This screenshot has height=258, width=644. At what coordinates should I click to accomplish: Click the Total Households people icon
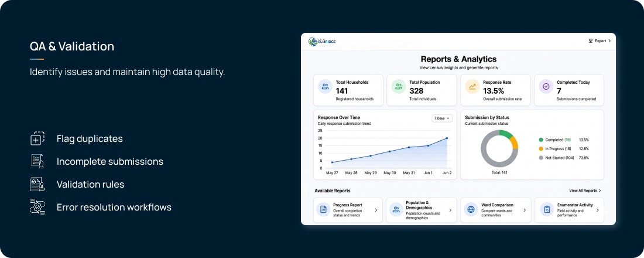[x=326, y=87]
